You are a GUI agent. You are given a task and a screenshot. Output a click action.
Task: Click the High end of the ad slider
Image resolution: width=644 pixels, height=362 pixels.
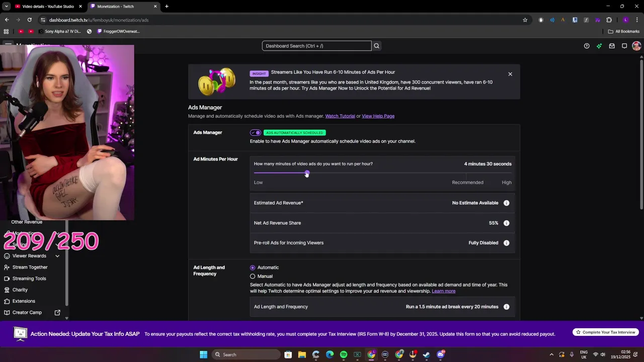507,183
